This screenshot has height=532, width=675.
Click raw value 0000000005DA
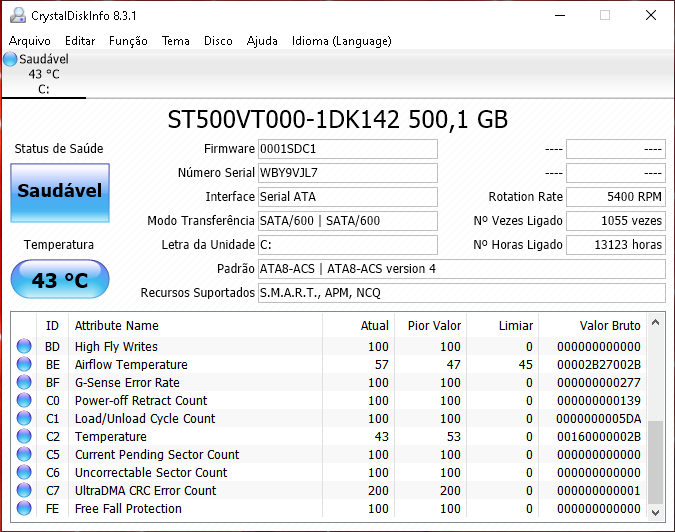(x=599, y=418)
